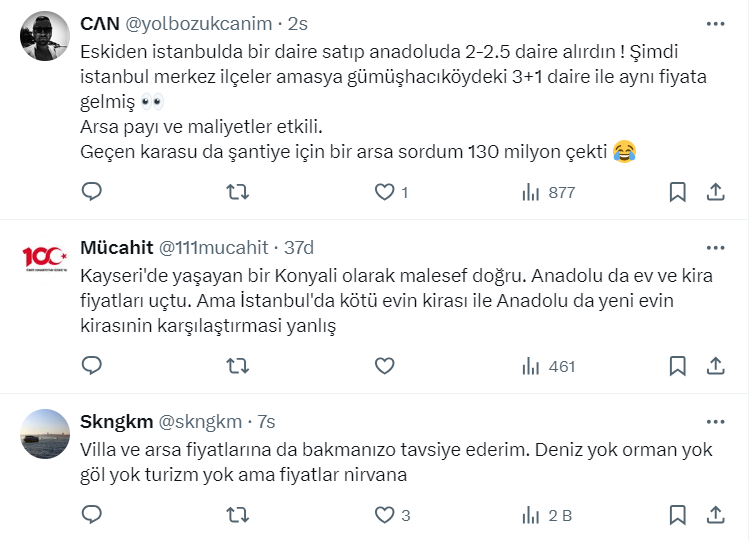This screenshot has width=752, height=541.
Task: Share CAN's tweet
Action: 715,192
